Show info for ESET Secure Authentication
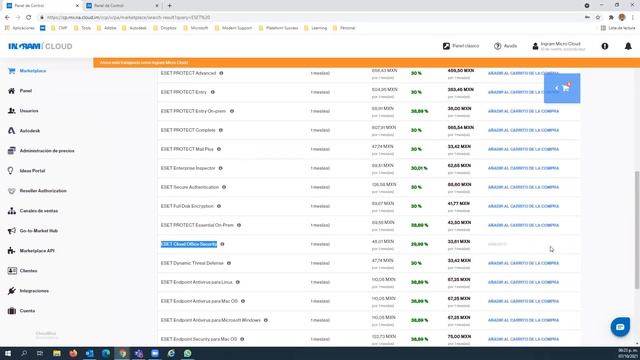This screenshot has height=360, width=640. coord(224,187)
